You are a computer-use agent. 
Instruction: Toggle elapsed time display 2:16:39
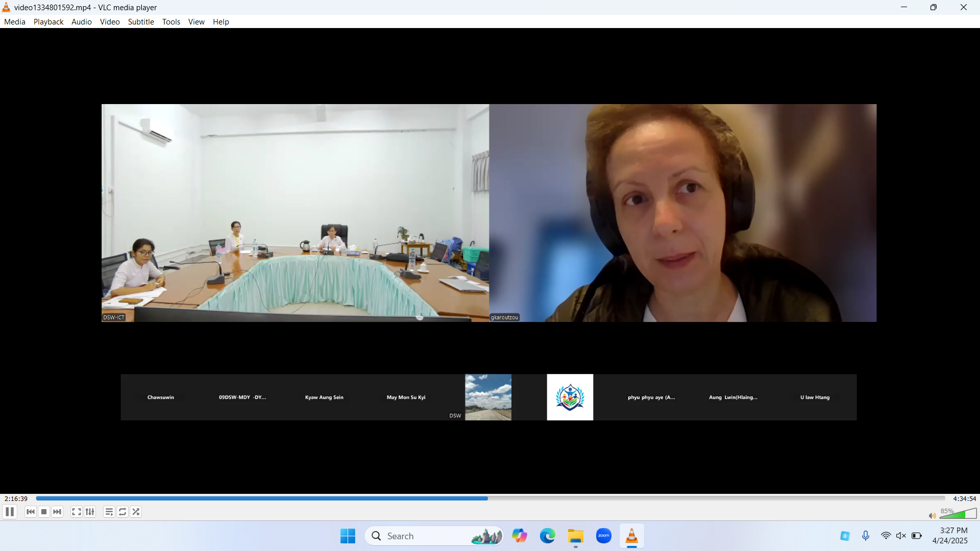pyautogui.click(x=16, y=498)
